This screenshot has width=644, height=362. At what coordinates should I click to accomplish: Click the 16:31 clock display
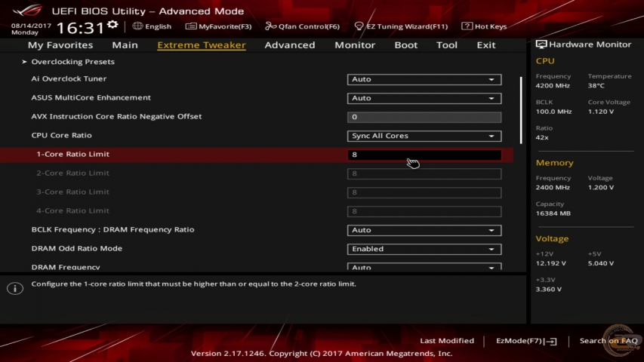click(x=80, y=28)
